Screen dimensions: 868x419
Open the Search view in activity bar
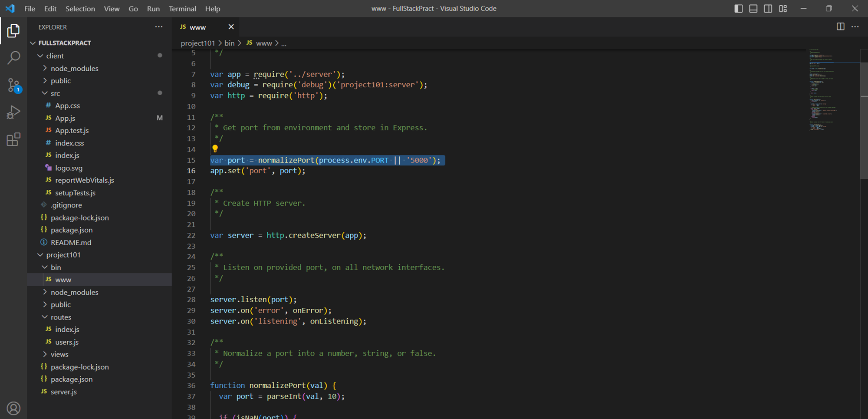coord(13,58)
